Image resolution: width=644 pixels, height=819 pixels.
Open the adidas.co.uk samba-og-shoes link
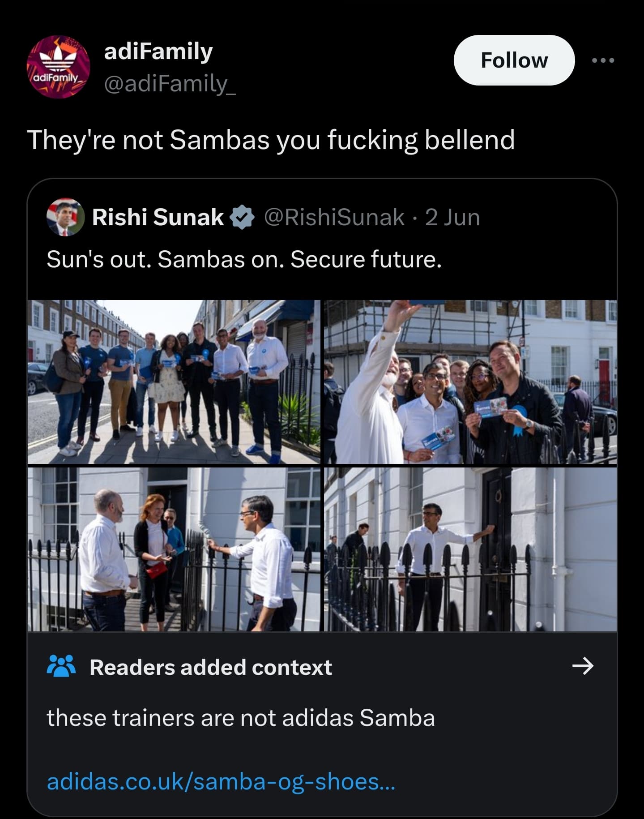point(221,782)
